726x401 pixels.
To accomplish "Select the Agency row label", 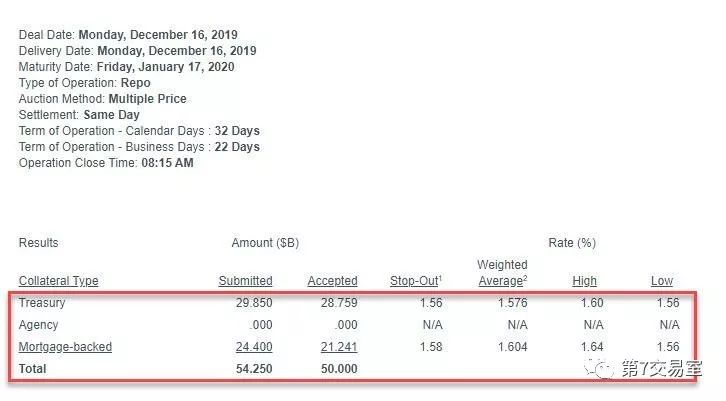I will 38,325.
